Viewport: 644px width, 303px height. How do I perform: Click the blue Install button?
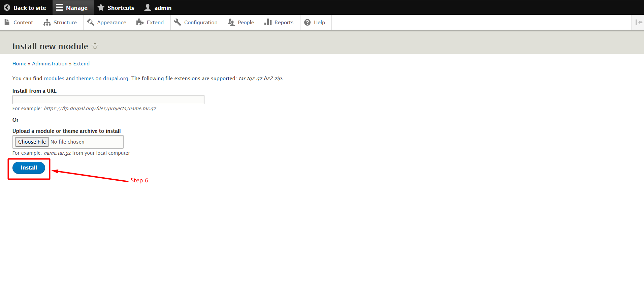pos(29,168)
